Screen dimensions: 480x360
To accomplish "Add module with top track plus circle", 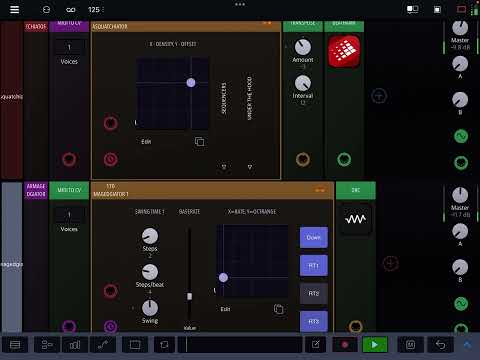I will [379, 96].
